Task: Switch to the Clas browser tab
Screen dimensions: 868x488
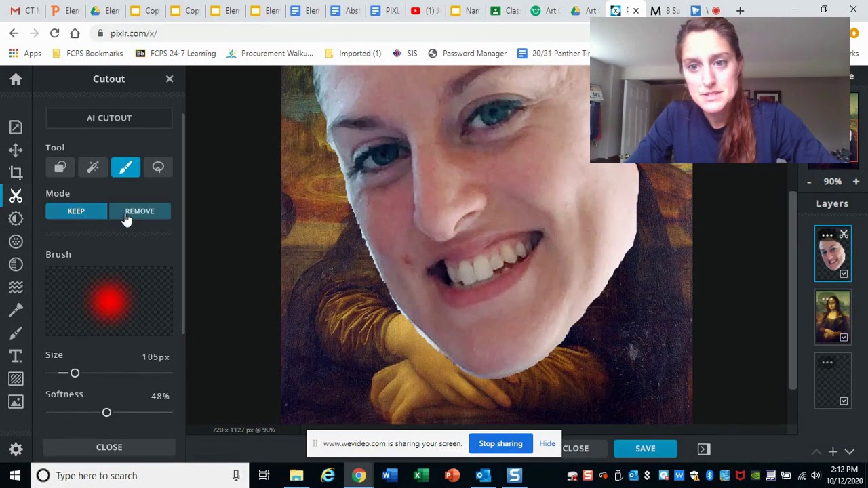Action: [x=506, y=11]
